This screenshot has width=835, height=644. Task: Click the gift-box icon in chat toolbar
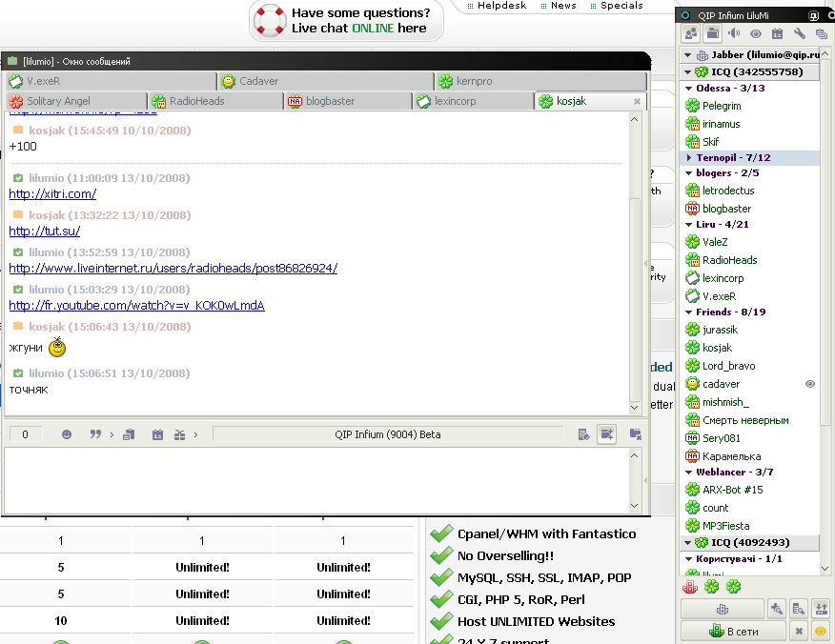pos(180,434)
